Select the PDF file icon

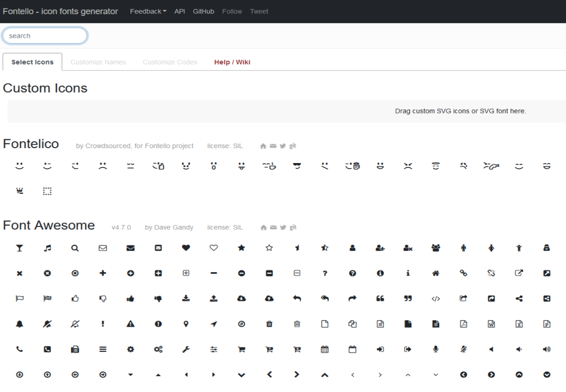463,324
